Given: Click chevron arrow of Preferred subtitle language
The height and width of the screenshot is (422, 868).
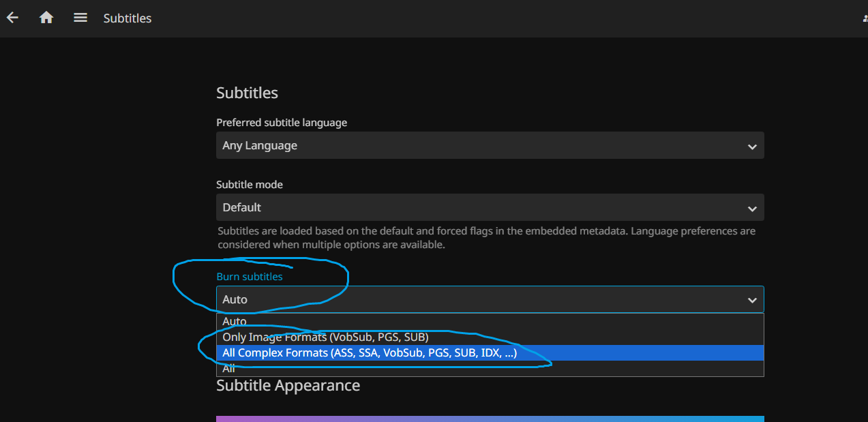Looking at the screenshot, I should tap(751, 147).
